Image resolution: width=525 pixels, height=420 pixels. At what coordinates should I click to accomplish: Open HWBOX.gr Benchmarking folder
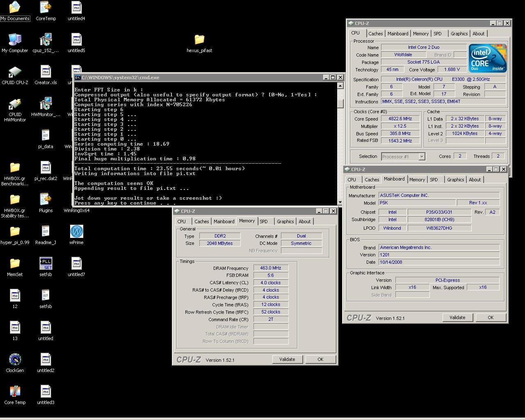tap(15, 174)
